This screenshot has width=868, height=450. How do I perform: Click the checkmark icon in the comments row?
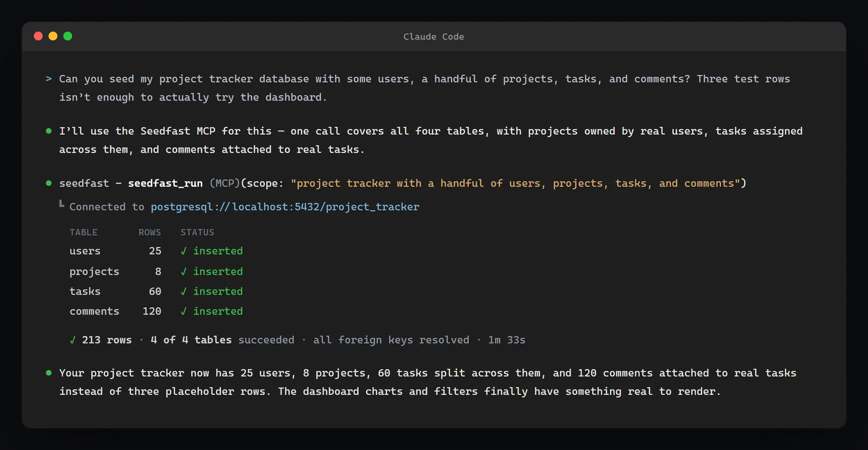(x=184, y=311)
